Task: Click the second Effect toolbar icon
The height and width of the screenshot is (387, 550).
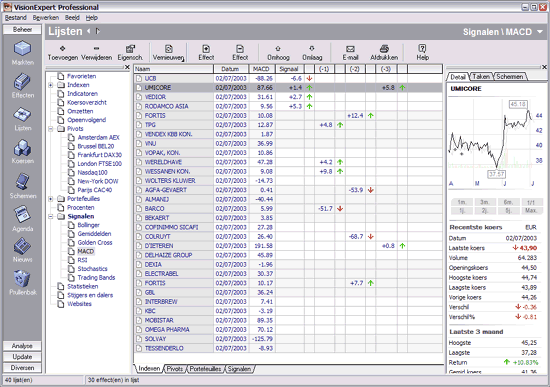Action: pos(240,53)
